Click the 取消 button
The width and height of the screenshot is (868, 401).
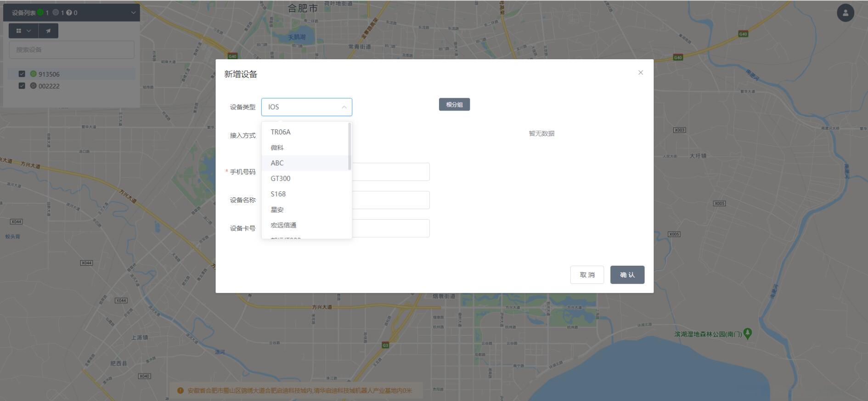587,275
